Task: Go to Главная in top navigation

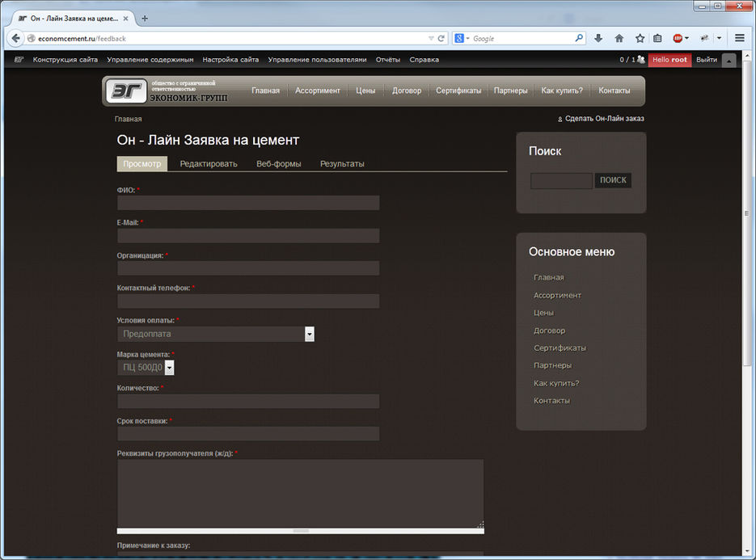Action: [266, 91]
